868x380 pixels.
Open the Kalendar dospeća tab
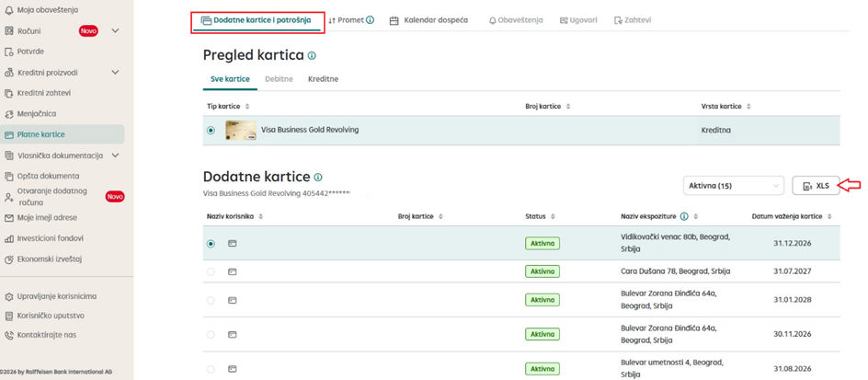(429, 20)
